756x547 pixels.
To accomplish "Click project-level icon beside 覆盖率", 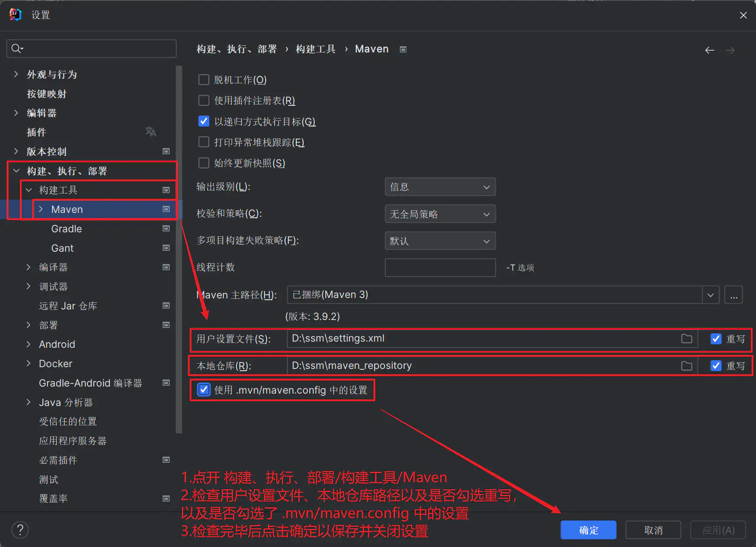I will click(x=166, y=499).
